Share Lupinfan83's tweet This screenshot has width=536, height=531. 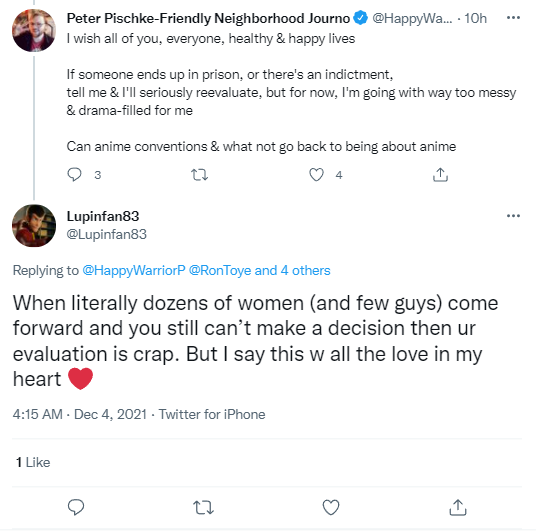[x=458, y=507]
